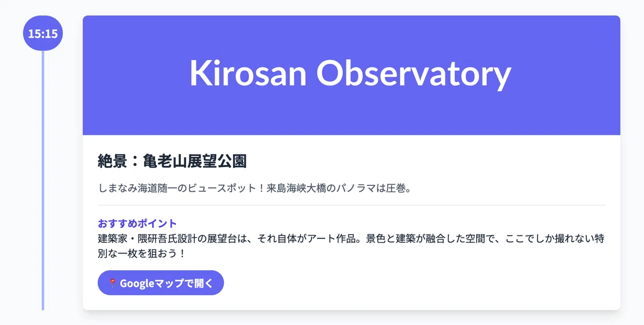Click the text 別な一枚を狙おう！
This screenshot has width=644, height=325.
(x=142, y=252)
